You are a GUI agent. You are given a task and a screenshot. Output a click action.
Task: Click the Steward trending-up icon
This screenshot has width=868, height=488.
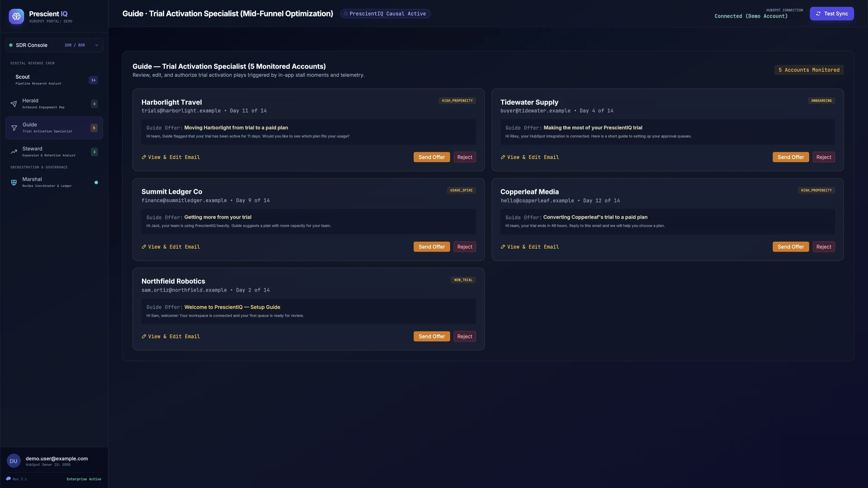[14, 152]
